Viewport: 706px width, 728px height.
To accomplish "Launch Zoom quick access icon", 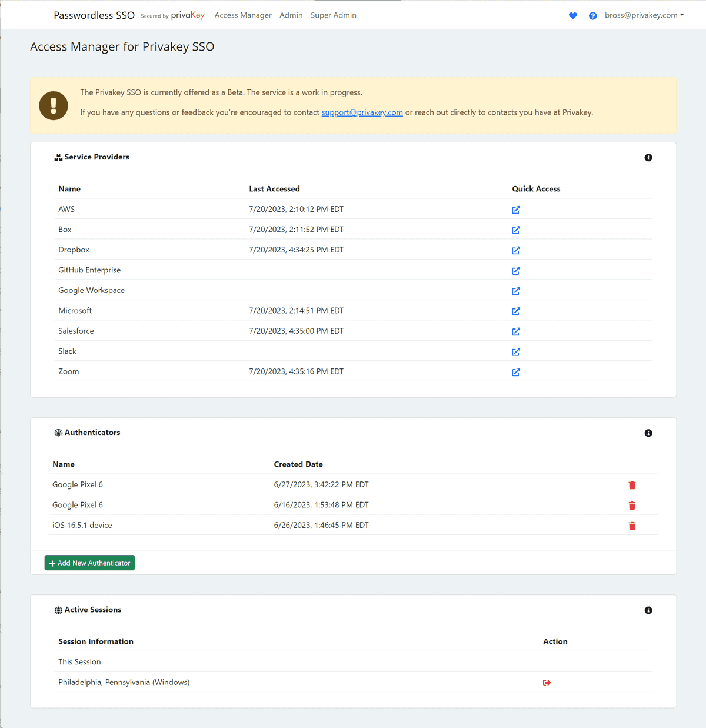I will point(516,372).
